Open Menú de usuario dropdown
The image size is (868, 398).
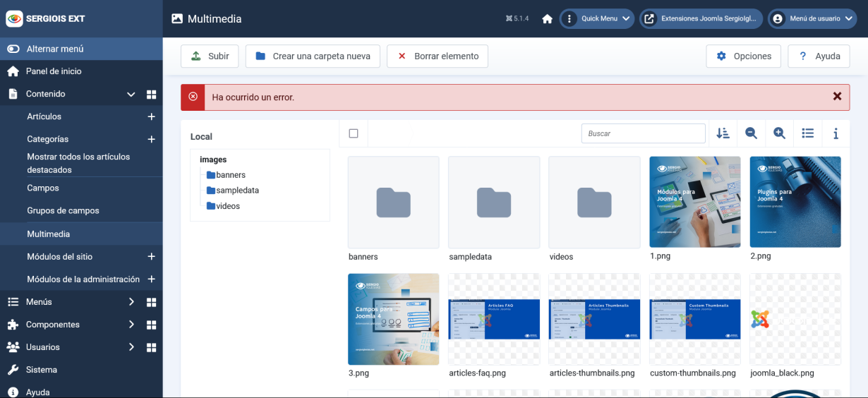coord(813,19)
